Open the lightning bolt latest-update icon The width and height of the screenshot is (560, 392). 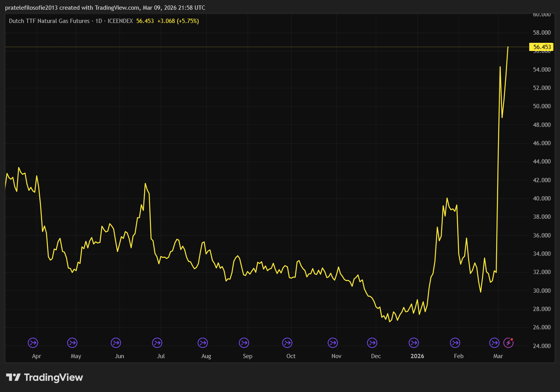tap(508, 343)
